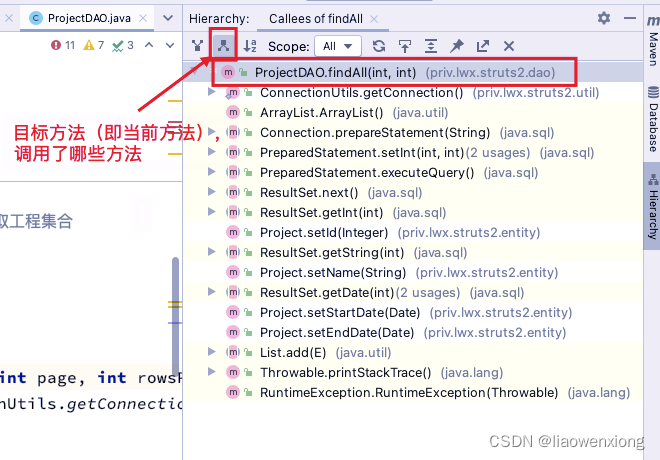Click public lock icon of Project.setId(Integer)
The width and height of the screenshot is (660, 460).
tap(248, 232)
